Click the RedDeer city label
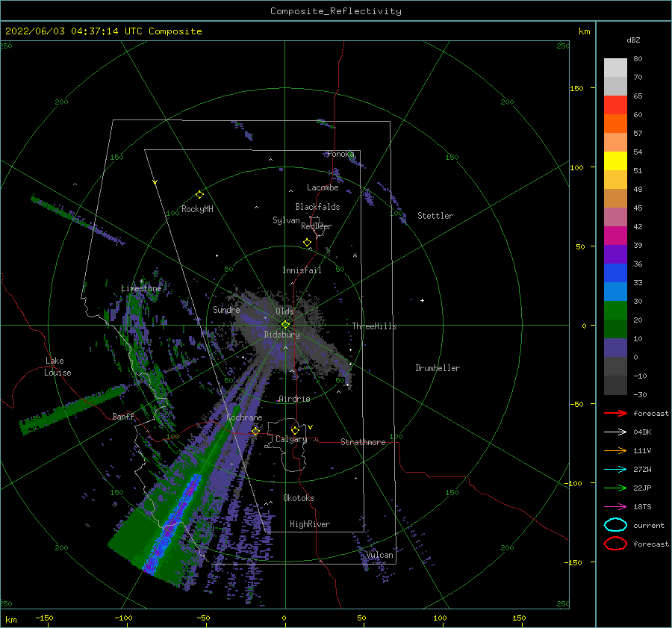This screenshot has height=628, width=672. (x=317, y=226)
